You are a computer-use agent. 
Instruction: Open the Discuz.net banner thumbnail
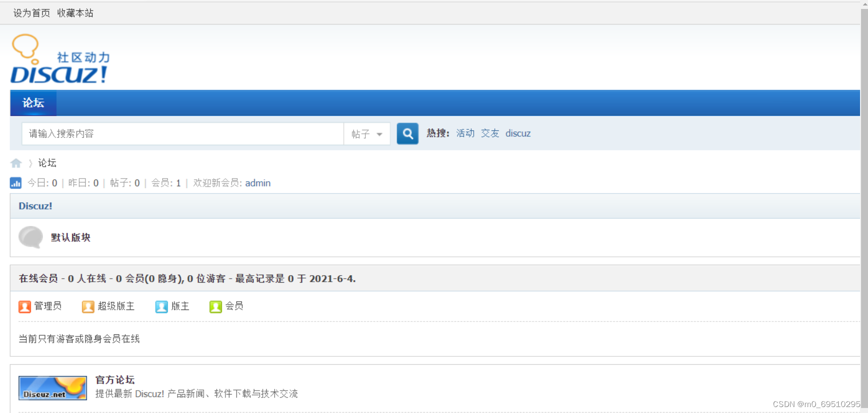(x=53, y=388)
